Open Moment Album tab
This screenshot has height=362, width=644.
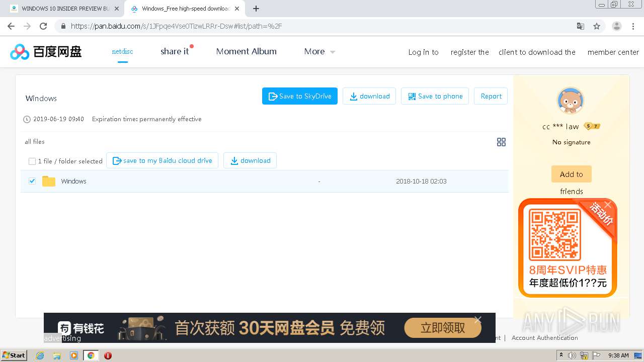pos(246,51)
